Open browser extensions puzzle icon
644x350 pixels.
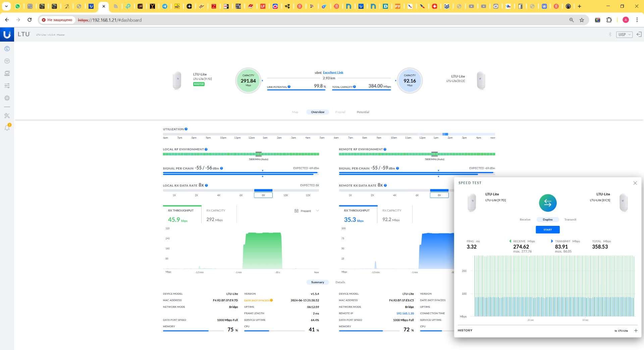point(609,20)
